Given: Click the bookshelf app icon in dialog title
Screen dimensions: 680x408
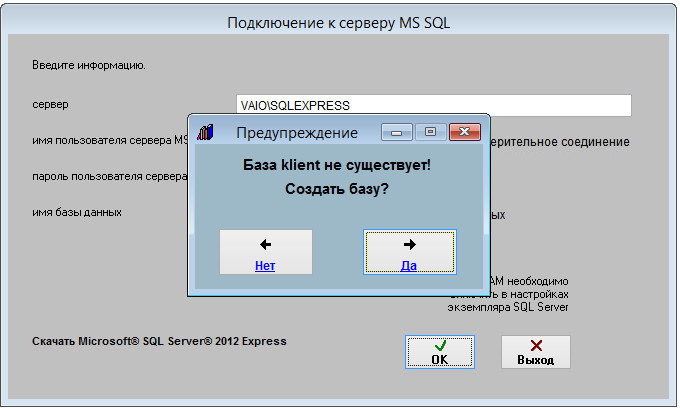Looking at the screenshot, I should coord(205,132).
